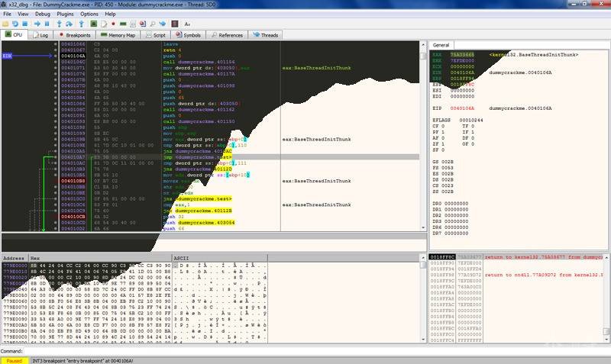Click the Step Into toolbar icon
Viewport: 611px width, 364px height.
click(x=60, y=24)
